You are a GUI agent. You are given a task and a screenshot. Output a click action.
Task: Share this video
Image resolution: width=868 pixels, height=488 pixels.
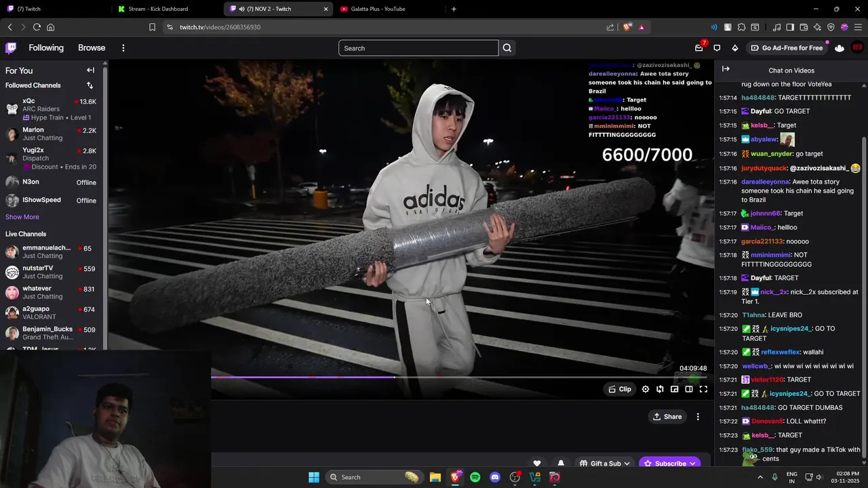[667, 417]
